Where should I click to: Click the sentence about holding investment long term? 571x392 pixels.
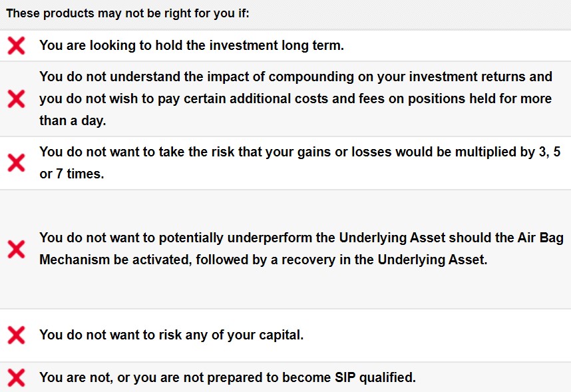pos(192,45)
